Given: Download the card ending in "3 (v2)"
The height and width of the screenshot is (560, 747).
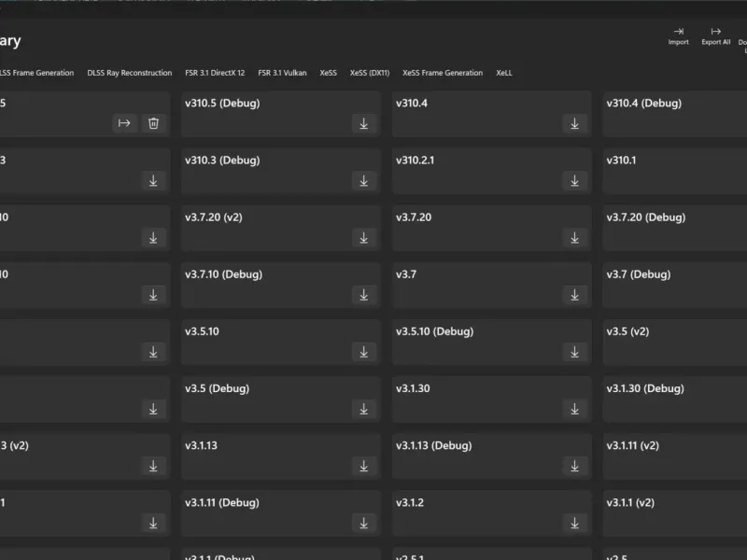Looking at the screenshot, I should (x=153, y=466).
